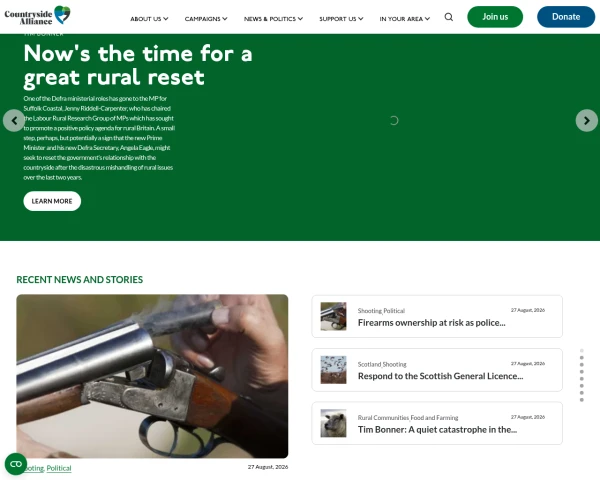Open the great rural reset headline
The height and width of the screenshot is (480, 600).
coord(138,65)
